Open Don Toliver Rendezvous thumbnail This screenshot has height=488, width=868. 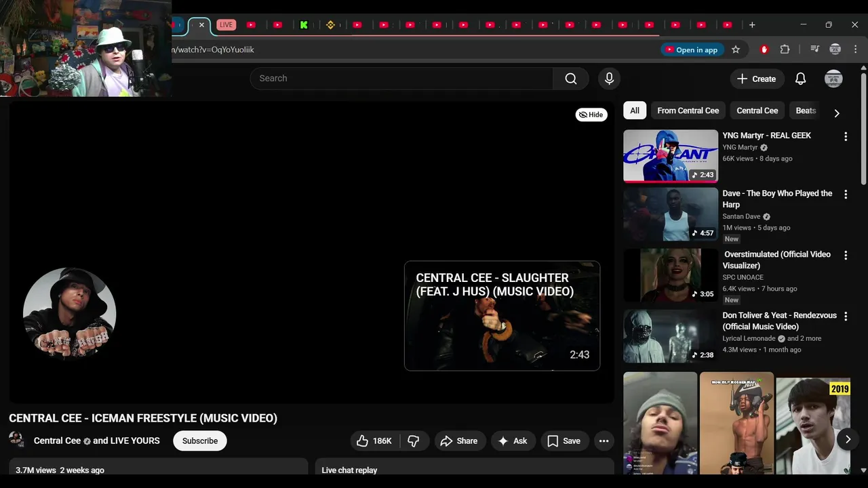coord(671,336)
